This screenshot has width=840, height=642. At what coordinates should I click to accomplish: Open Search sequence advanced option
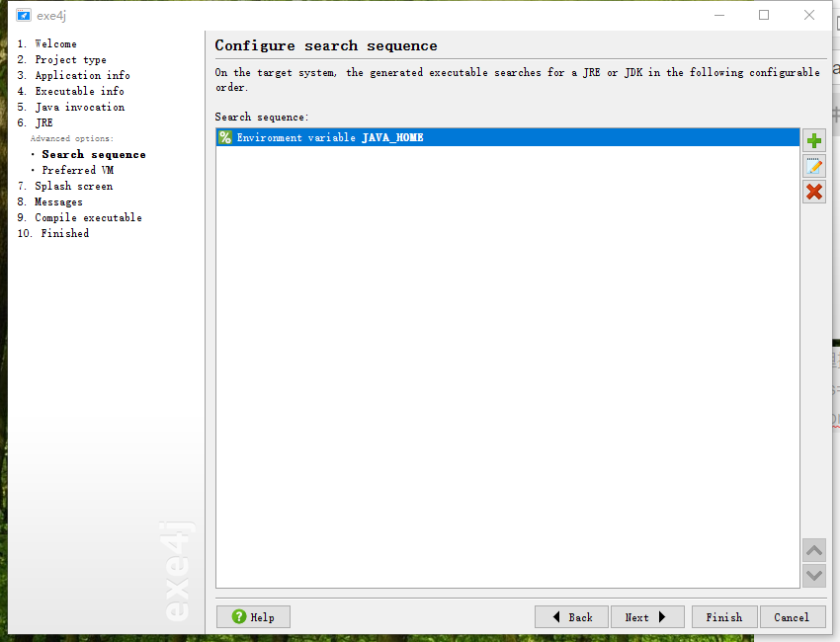94,154
